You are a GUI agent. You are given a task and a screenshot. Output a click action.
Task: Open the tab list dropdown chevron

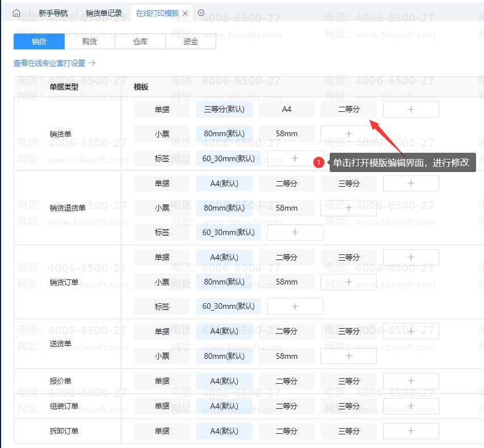(x=201, y=13)
